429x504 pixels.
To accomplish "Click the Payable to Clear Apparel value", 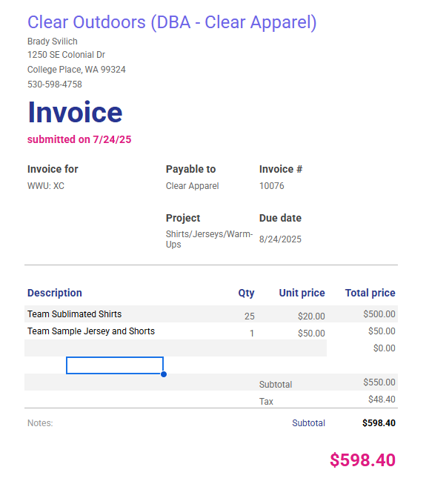I will (x=192, y=186).
